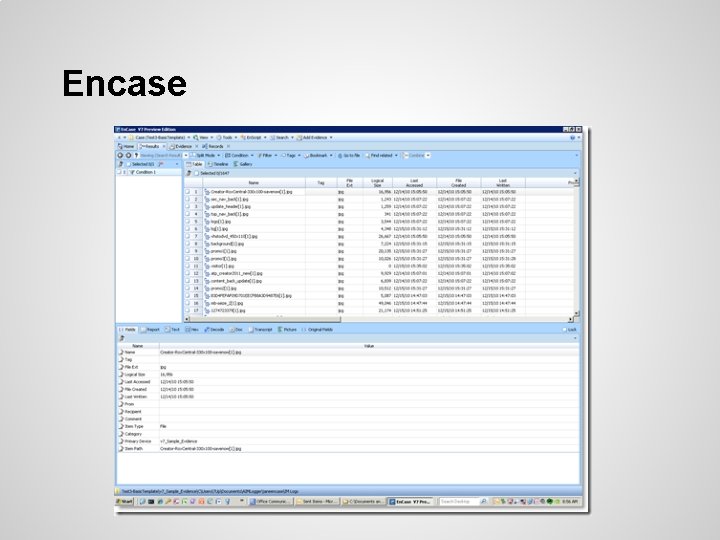This screenshot has width=720, height=540.
Task: Open the Hex tab in lower pane
Action: (x=192, y=330)
